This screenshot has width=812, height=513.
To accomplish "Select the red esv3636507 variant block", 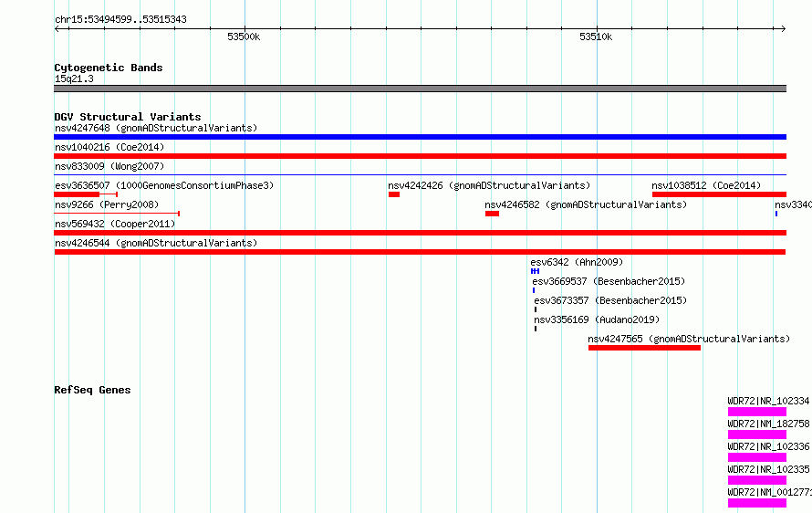I will pos(77,194).
